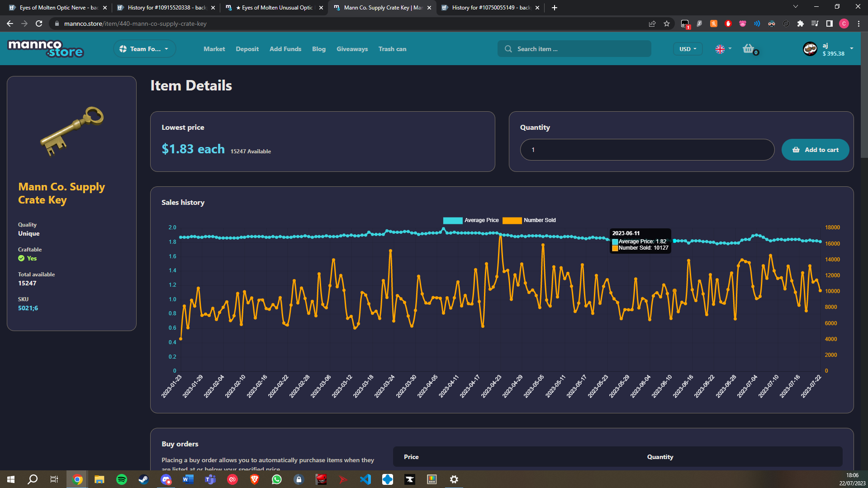Toggle Average Price legend swatch

(453, 220)
